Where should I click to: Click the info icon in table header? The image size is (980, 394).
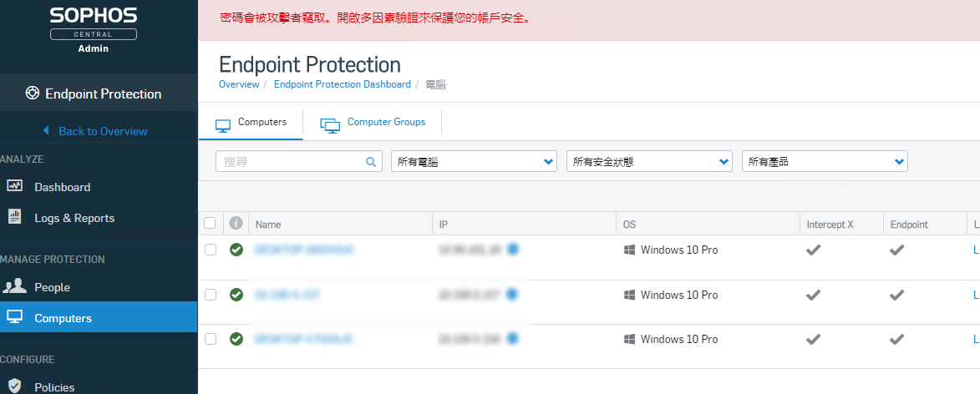click(x=236, y=224)
